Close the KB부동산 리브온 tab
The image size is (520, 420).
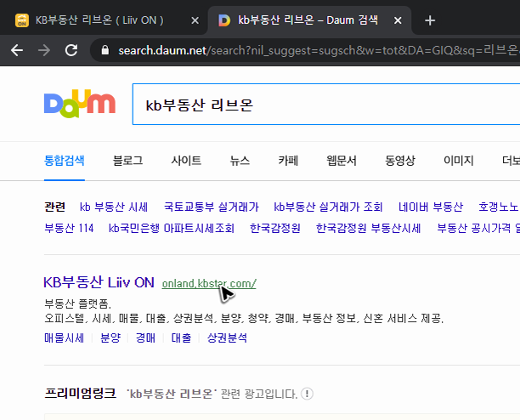click(x=195, y=20)
